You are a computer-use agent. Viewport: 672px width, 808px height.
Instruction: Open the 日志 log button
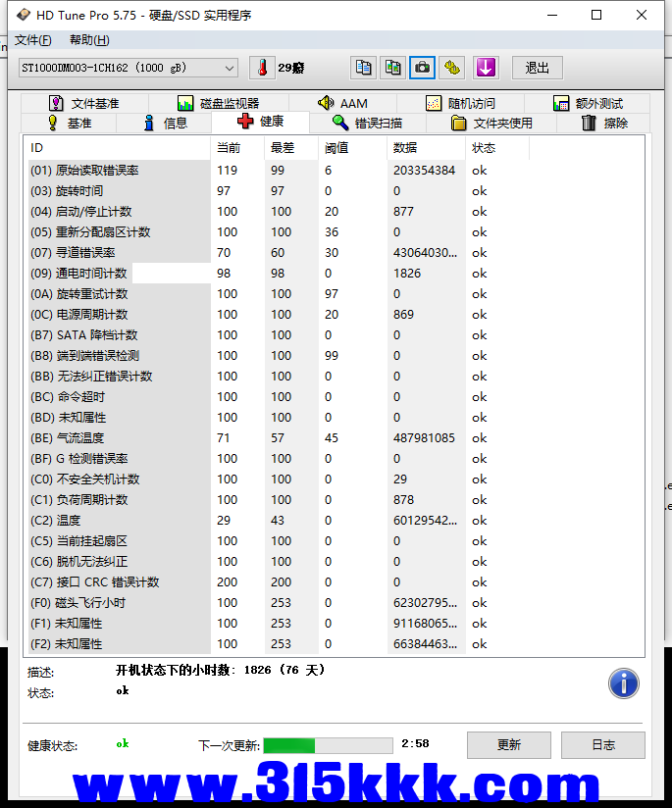[x=603, y=744]
